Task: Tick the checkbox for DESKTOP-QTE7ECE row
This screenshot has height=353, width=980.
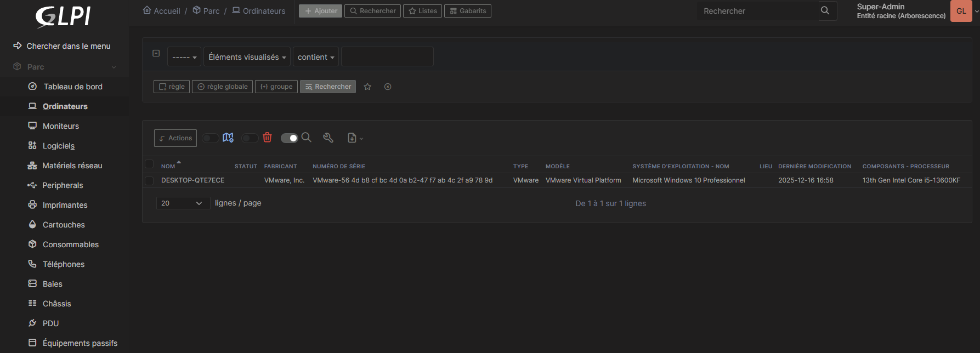Action: point(149,180)
